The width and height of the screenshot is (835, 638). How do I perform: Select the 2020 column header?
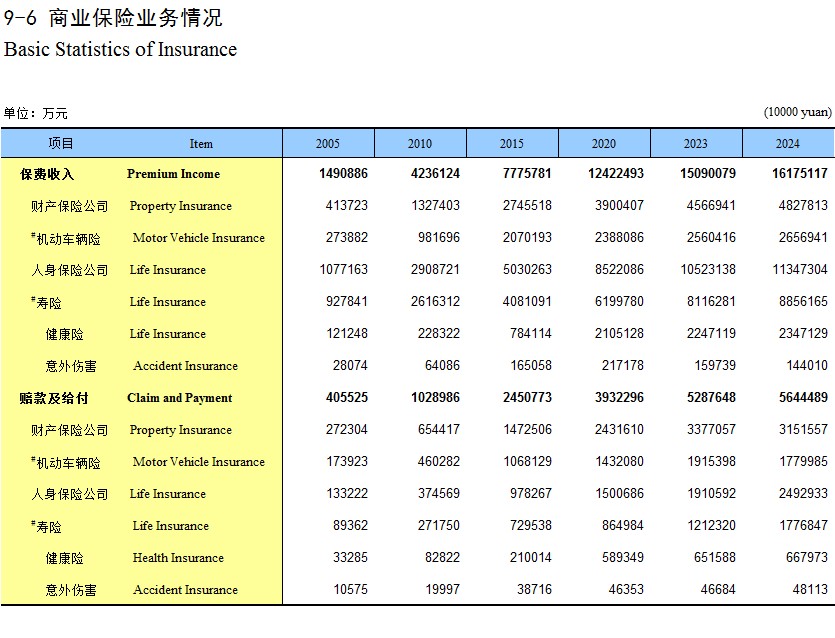pyautogui.click(x=604, y=143)
